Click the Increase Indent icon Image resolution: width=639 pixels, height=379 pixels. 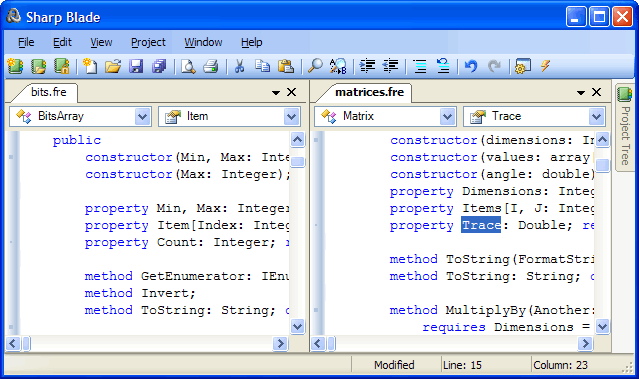[367, 66]
